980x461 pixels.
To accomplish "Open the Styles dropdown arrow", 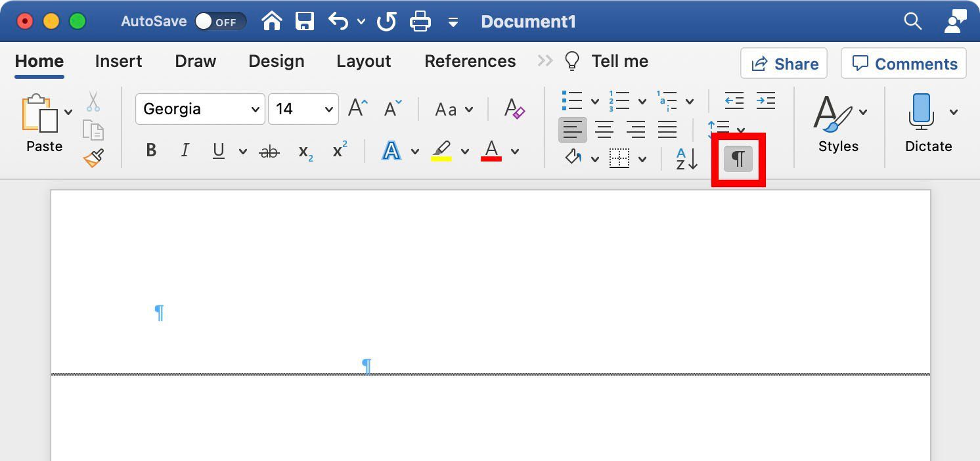I will click(x=864, y=110).
